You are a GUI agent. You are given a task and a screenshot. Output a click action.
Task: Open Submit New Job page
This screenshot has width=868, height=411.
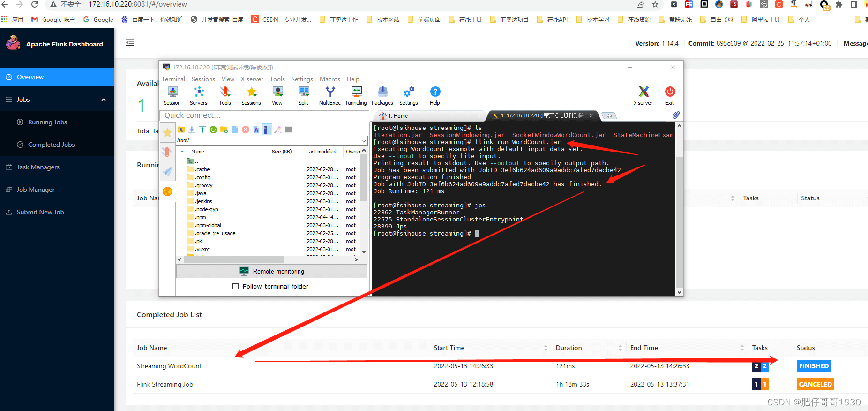pos(40,212)
